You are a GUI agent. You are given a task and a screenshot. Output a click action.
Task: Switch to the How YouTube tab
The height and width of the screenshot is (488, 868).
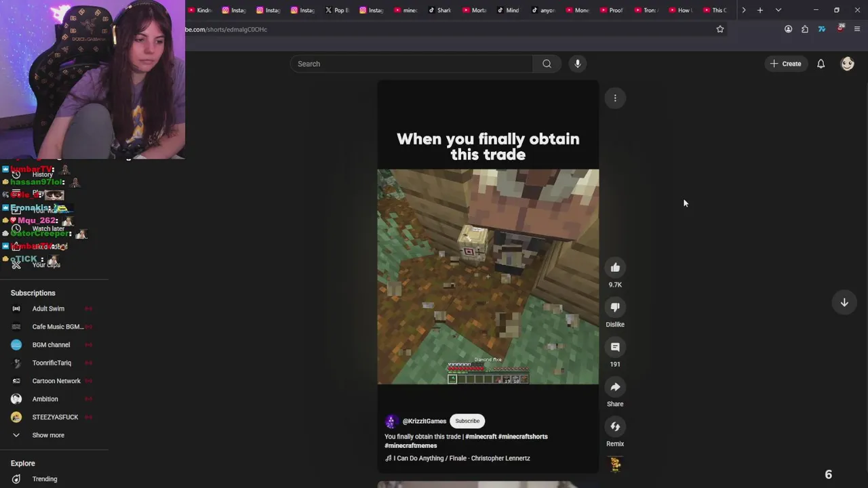(681, 10)
